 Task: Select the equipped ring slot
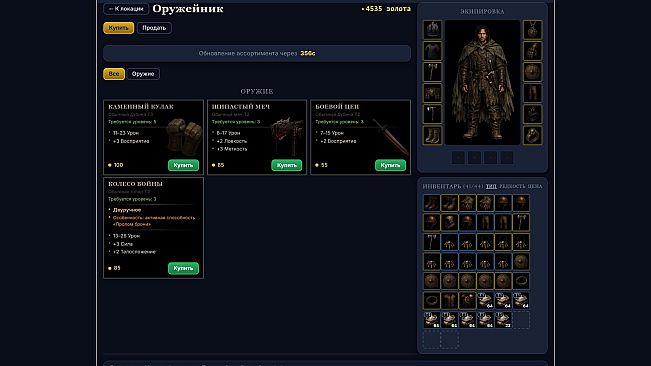[532, 135]
